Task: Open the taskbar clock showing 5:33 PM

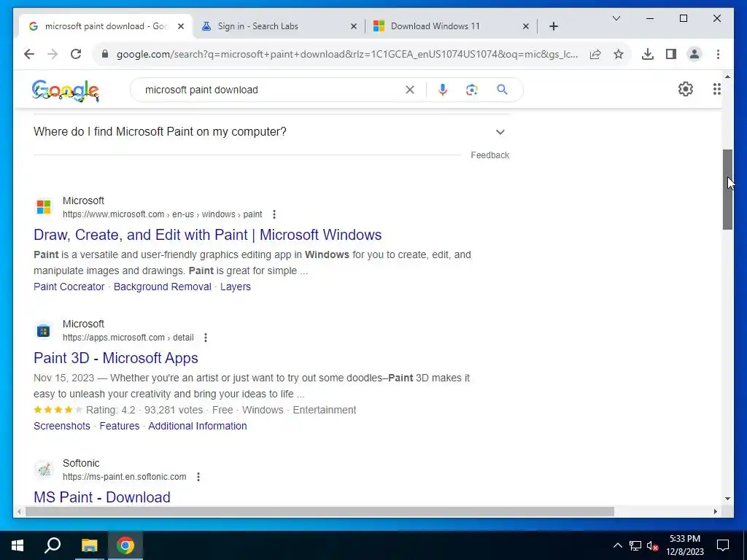Action: tap(685, 545)
